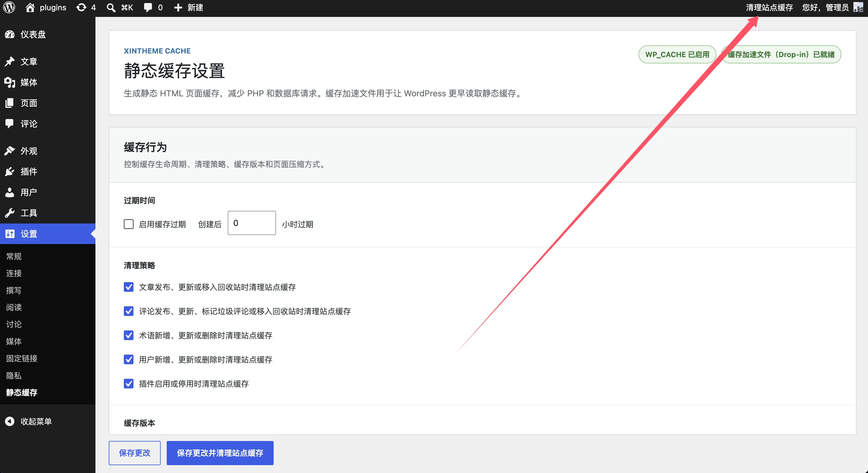
Task: Open 文章 menu label
Action: (x=29, y=61)
